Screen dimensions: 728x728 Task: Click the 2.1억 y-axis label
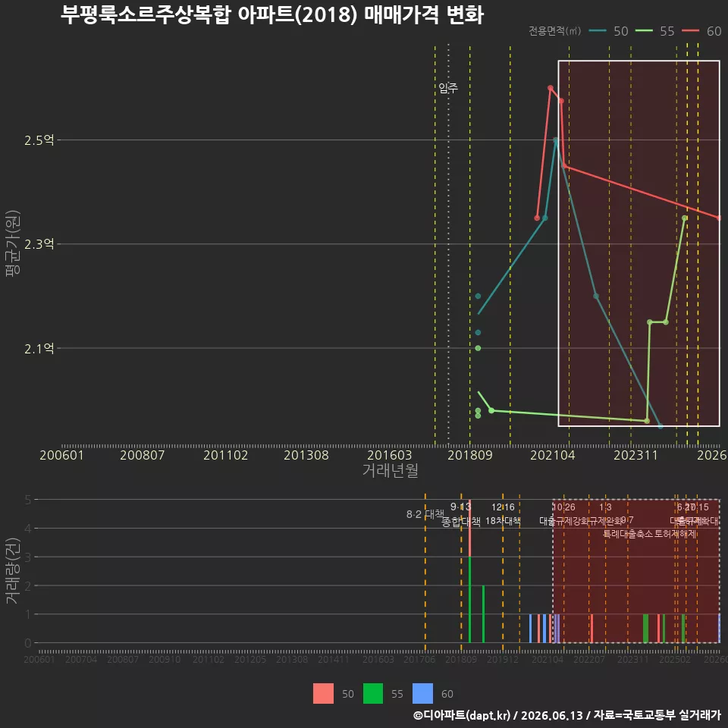[x=39, y=349]
